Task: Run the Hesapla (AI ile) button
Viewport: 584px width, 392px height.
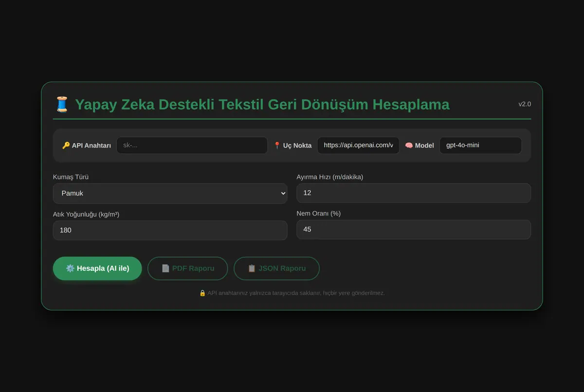Action: click(97, 268)
